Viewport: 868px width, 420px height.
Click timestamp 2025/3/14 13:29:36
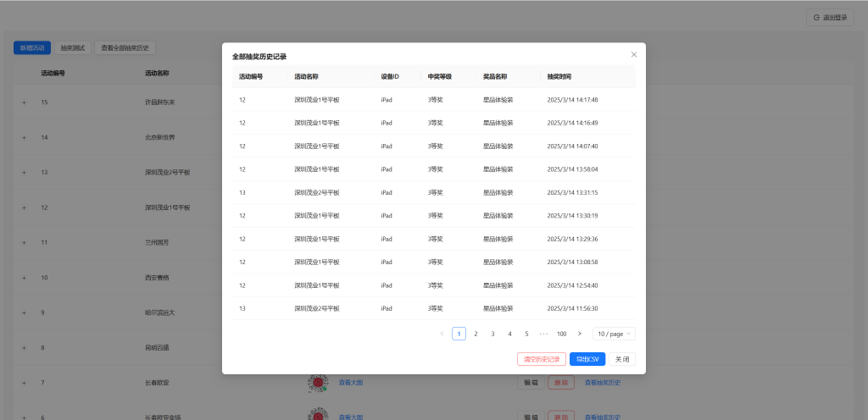point(572,239)
